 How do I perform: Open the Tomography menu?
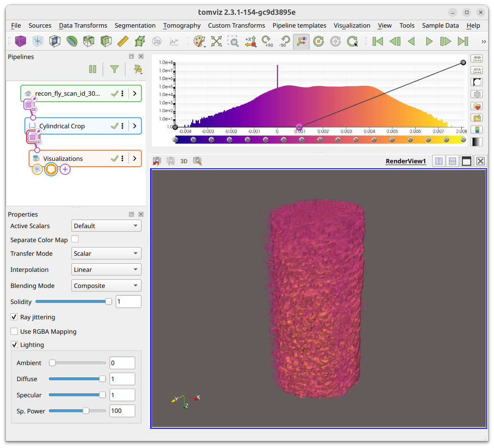point(182,26)
